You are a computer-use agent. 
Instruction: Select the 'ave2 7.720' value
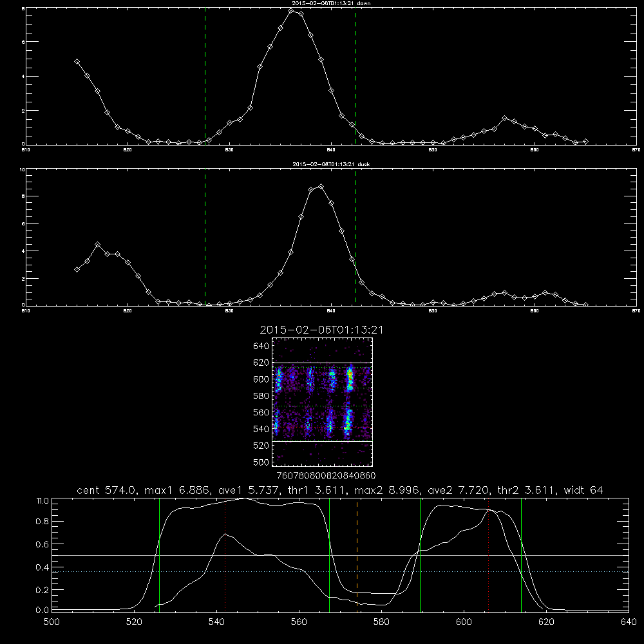pyautogui.click(x=457, y=490)
